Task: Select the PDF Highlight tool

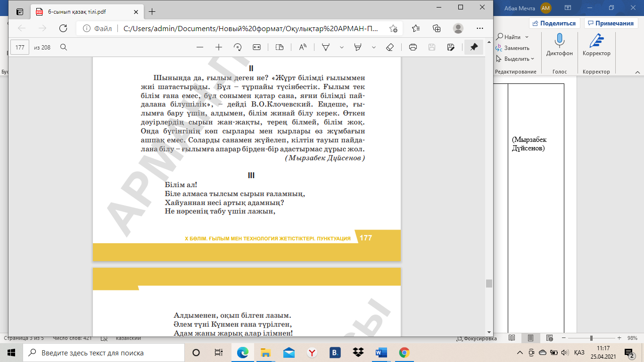Action: coord(358,47)
